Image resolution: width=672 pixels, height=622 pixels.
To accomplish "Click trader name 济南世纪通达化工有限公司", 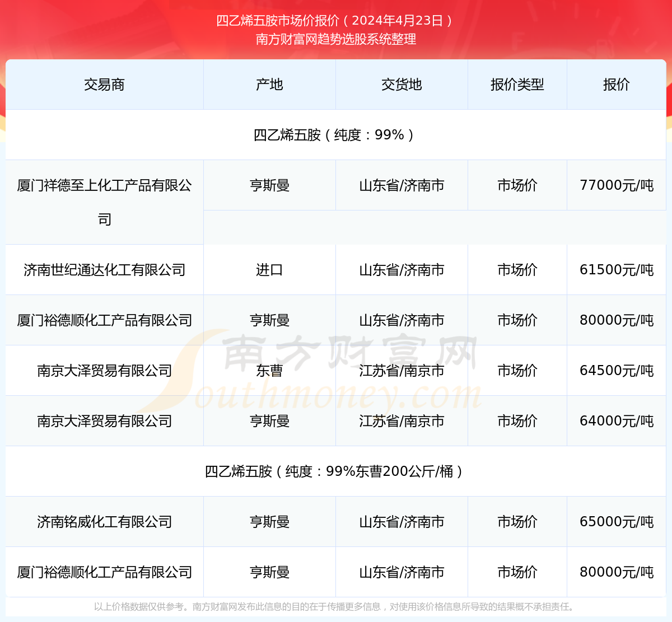I will point(104,270).
